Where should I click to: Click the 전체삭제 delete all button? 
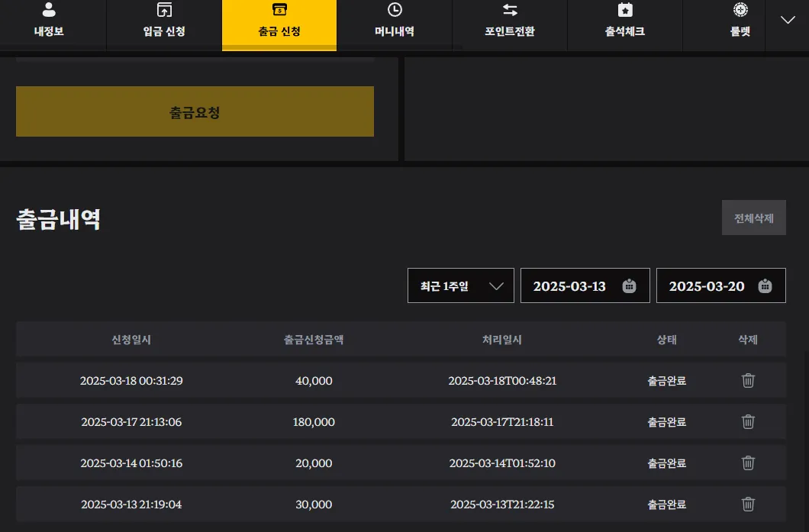click(754, 218)
